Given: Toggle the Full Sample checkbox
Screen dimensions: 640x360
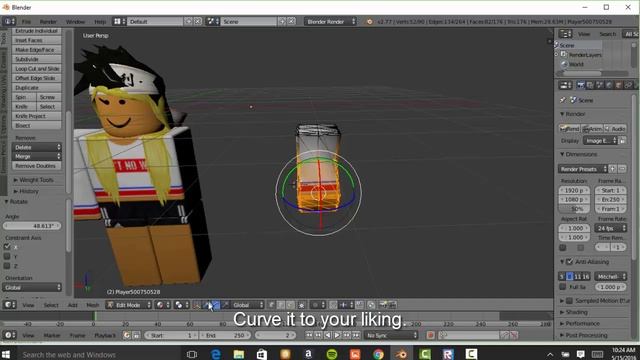Looking at the screenshot, I should (x=562, y=287).
